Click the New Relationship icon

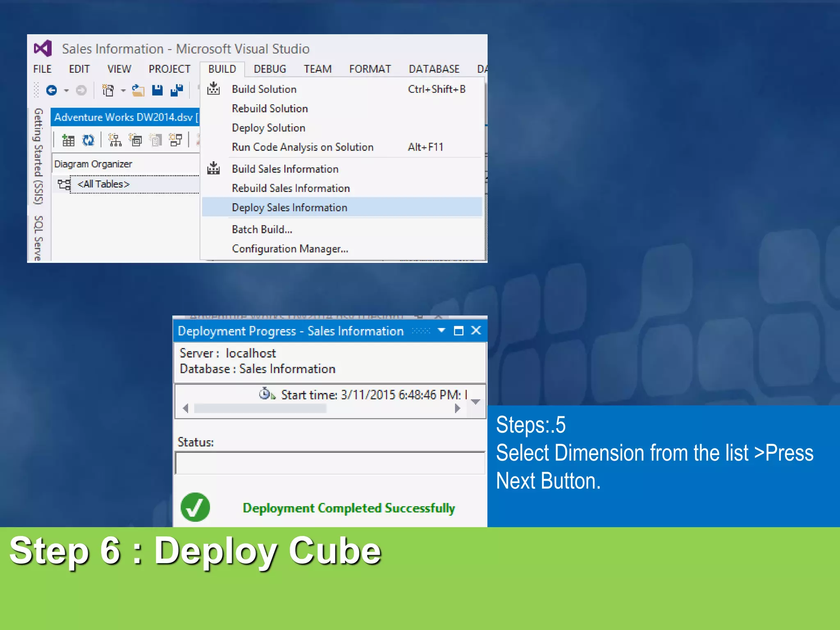coord(176,140)
